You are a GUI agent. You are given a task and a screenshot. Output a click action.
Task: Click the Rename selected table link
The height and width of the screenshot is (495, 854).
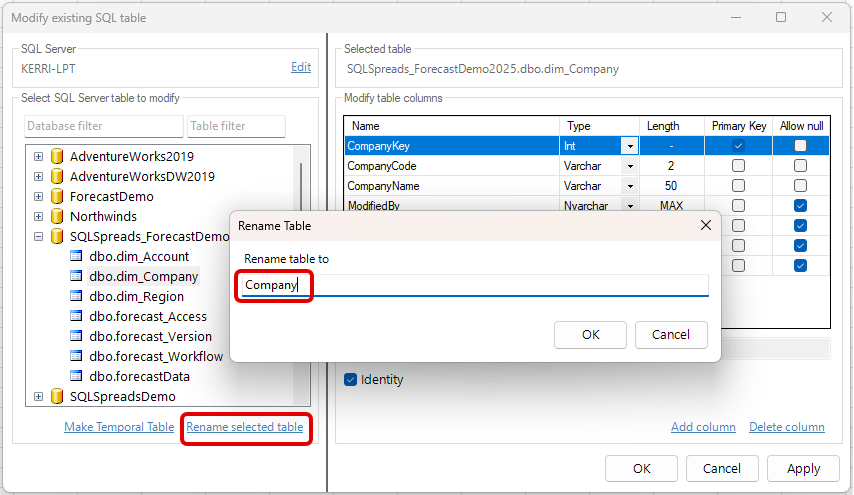click(x=245, y=427)
